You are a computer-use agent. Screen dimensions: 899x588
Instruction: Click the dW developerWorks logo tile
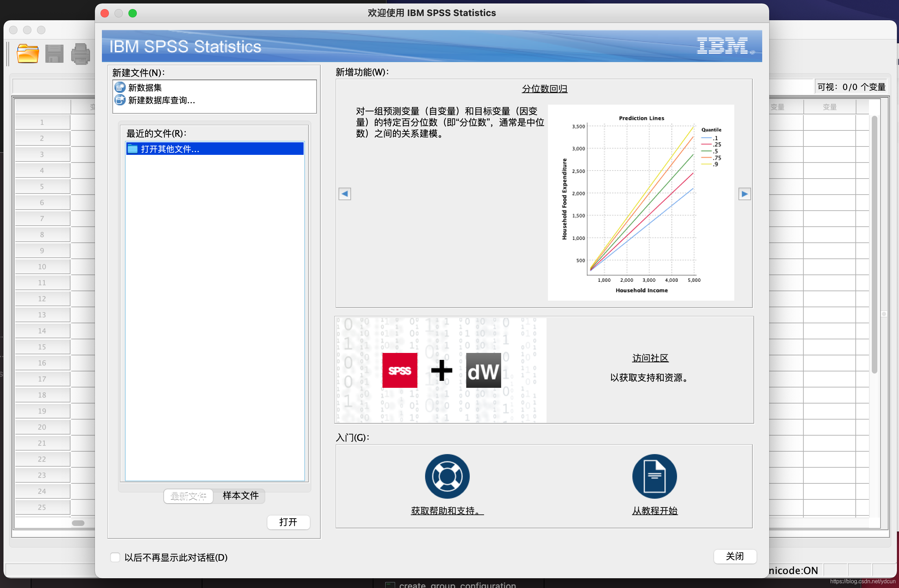coord(483,370)
